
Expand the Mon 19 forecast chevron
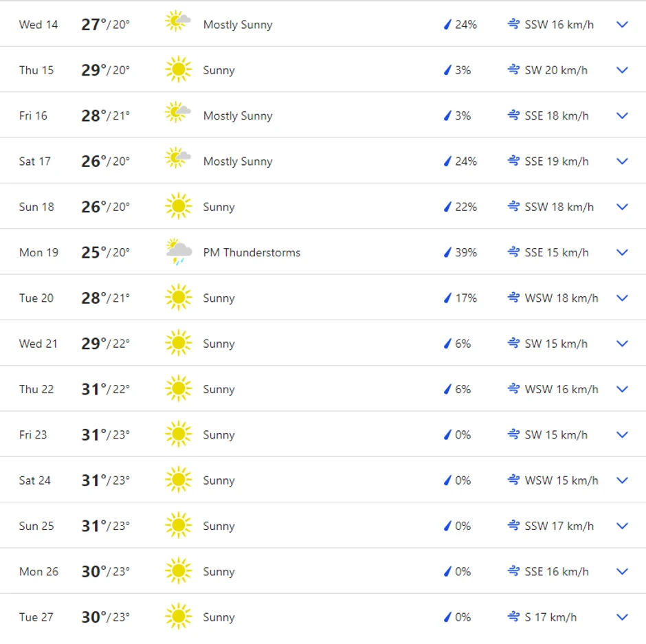pos(623,252)
